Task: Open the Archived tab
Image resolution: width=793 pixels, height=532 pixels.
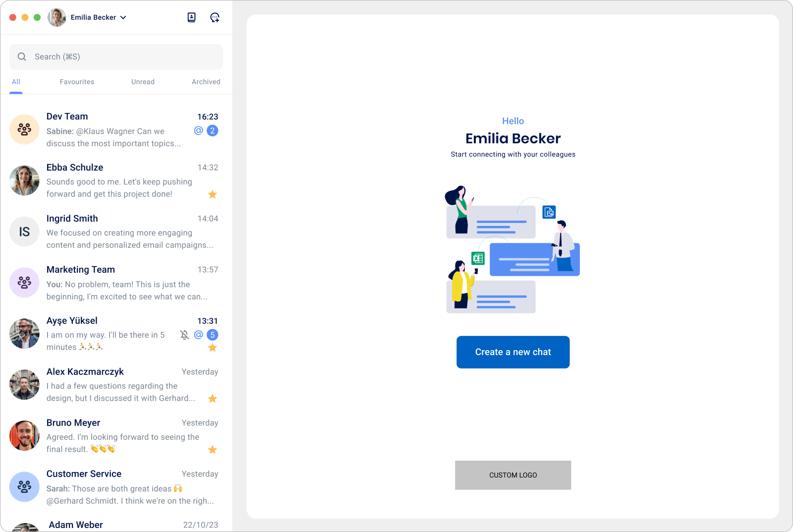Action: coord(206,82)
